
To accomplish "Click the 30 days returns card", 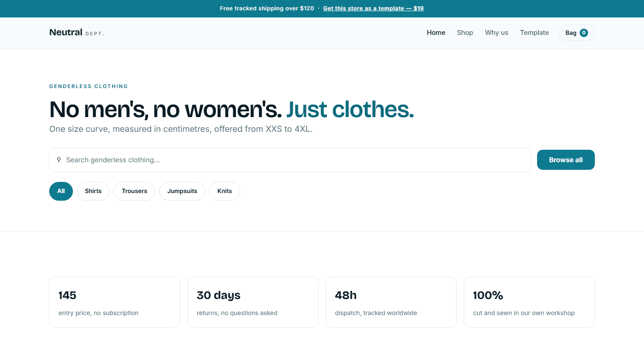I will point(253,302).
